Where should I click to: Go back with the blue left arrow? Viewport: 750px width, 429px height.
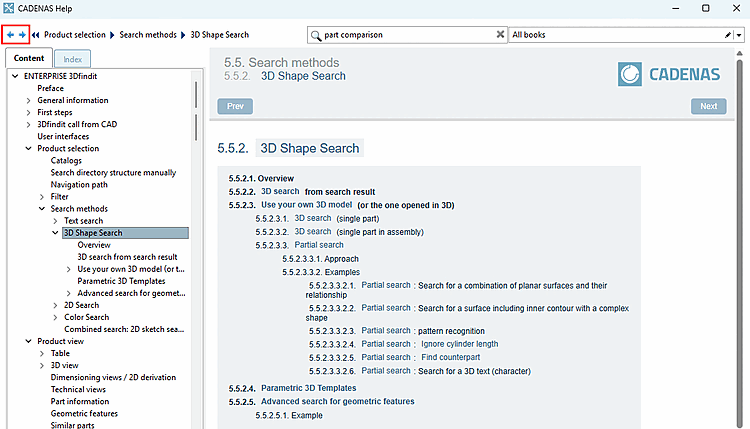pyautogui.click(x=10, y=34)
